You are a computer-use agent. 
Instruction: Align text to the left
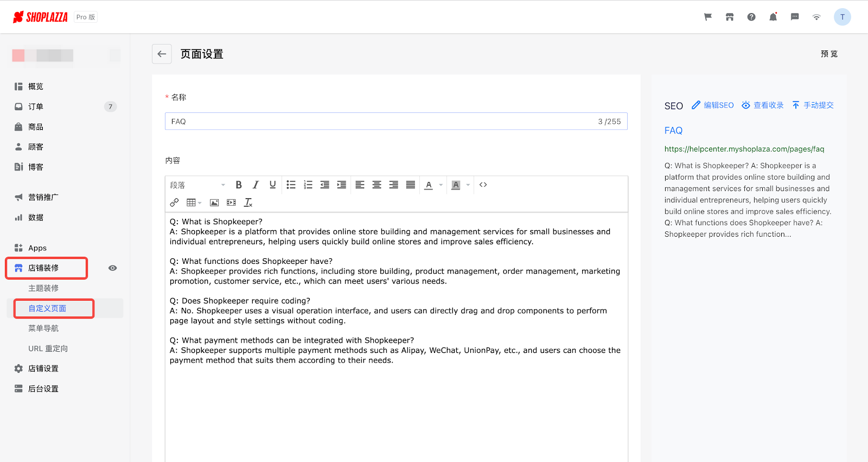[x=360, y=185]
